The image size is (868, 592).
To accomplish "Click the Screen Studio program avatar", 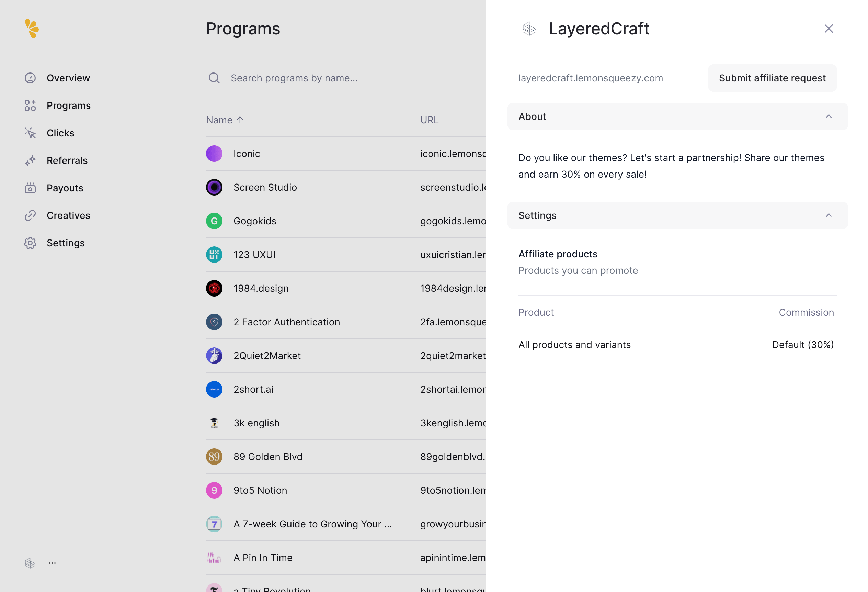I will 214,187.
